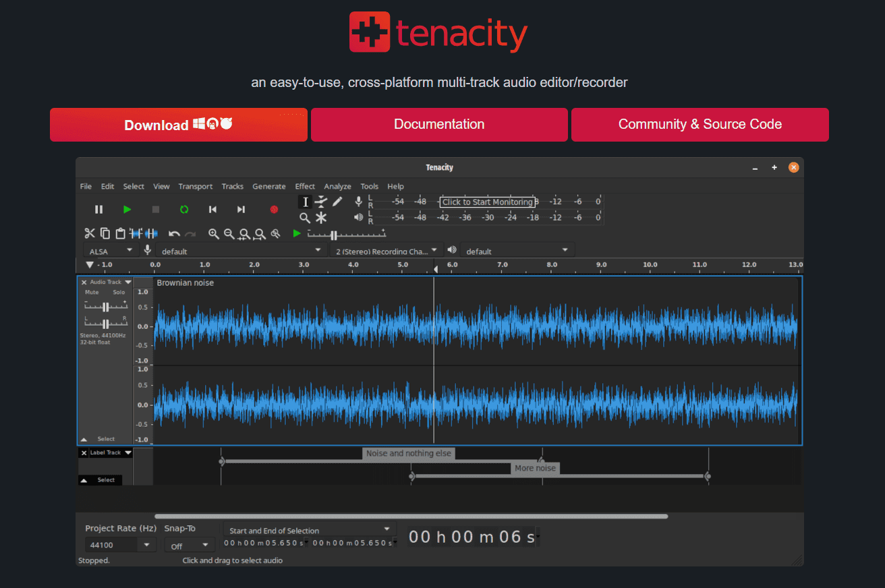
Task: Click Select button in Label Track panel
Action: (106, 480)
